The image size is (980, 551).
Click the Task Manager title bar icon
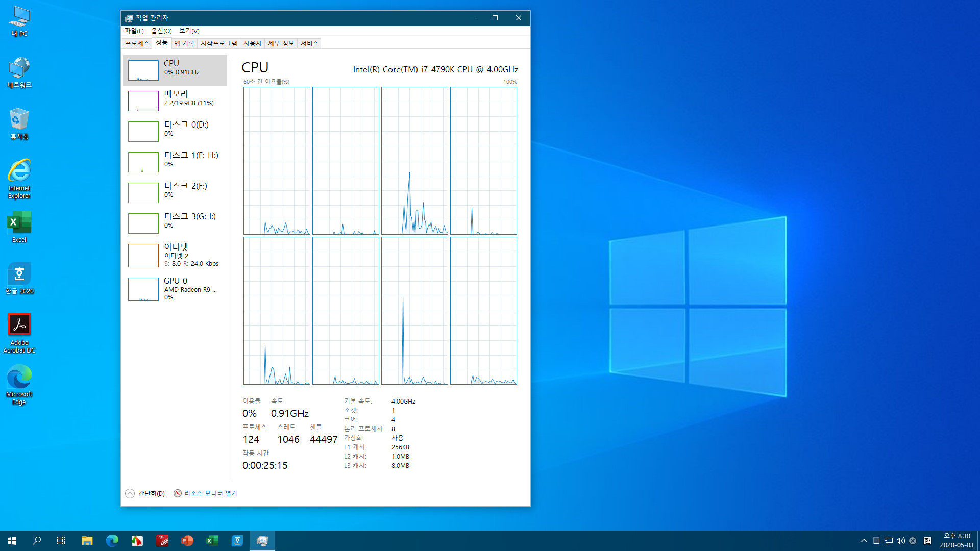pos(129,18)
